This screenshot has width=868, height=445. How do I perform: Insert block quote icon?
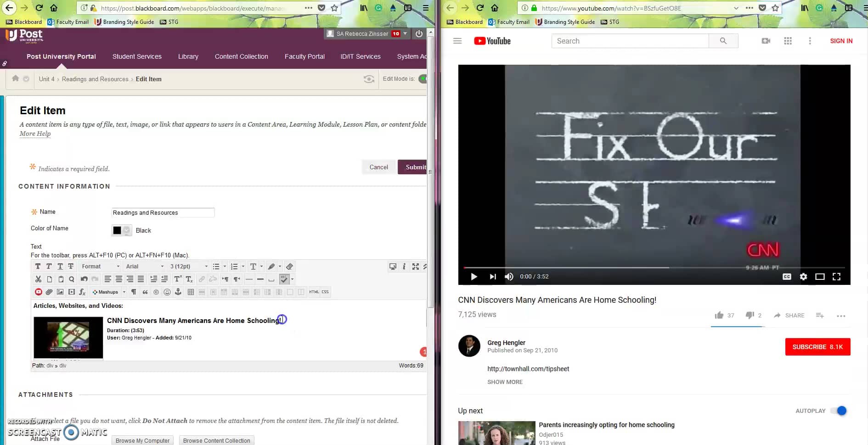tap(145, 292)
